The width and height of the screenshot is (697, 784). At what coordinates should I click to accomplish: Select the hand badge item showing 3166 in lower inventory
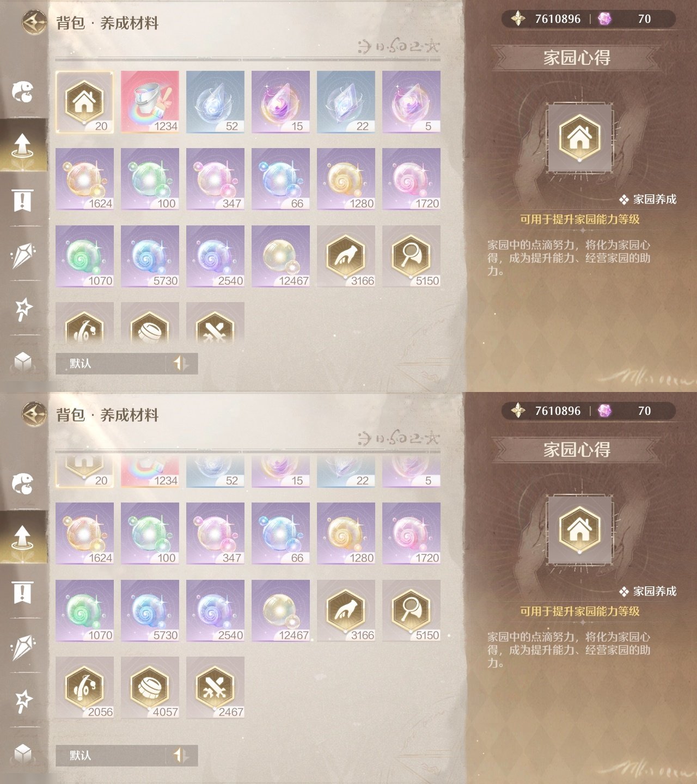[x=346, y=610]
